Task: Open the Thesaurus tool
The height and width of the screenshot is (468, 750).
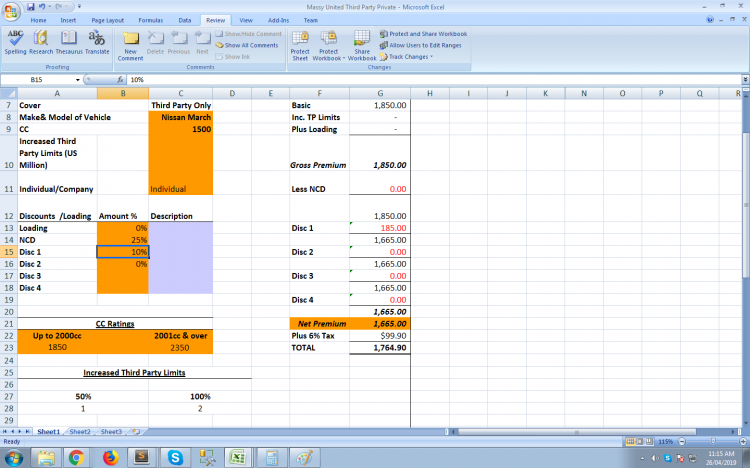Action: click(x=69, y=43)
